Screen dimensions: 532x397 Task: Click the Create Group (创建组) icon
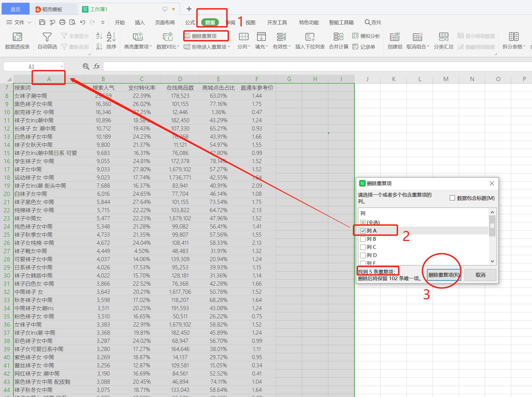tap(395, 37)
